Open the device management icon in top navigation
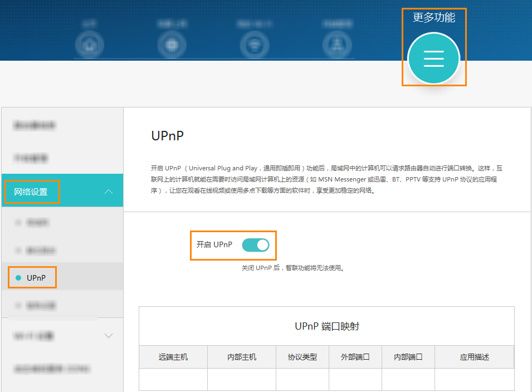532x392 pixels. 335,45
